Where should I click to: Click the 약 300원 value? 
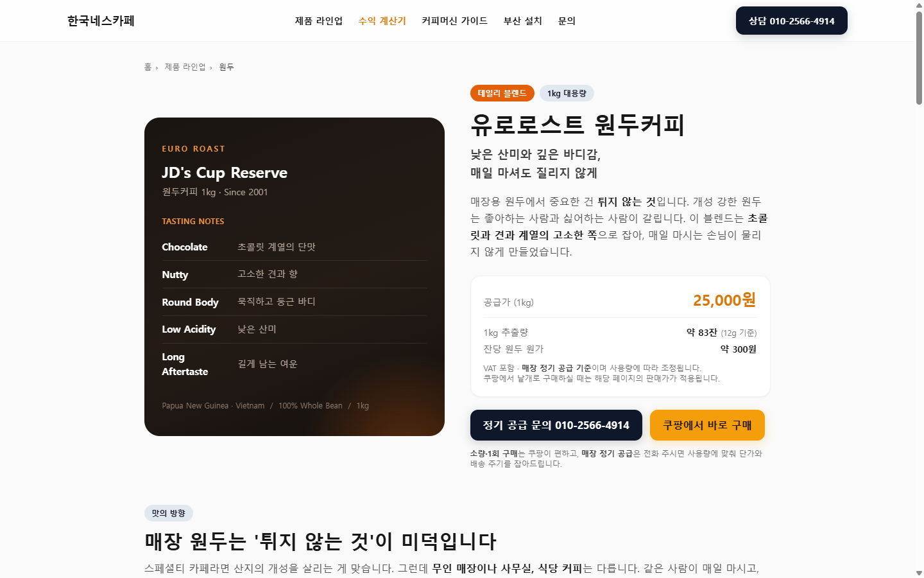[x=739, y=349]
